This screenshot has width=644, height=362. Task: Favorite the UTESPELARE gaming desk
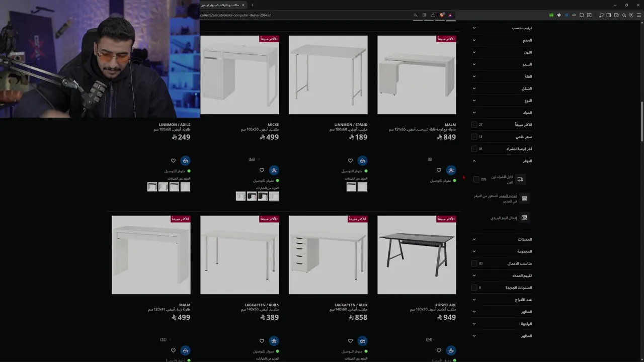coord(439,350)
